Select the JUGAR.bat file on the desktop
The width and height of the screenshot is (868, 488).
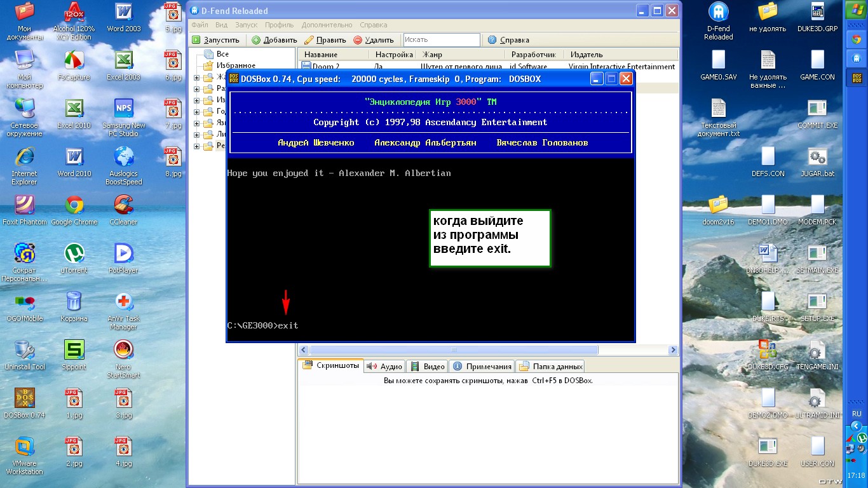[817, 163]
